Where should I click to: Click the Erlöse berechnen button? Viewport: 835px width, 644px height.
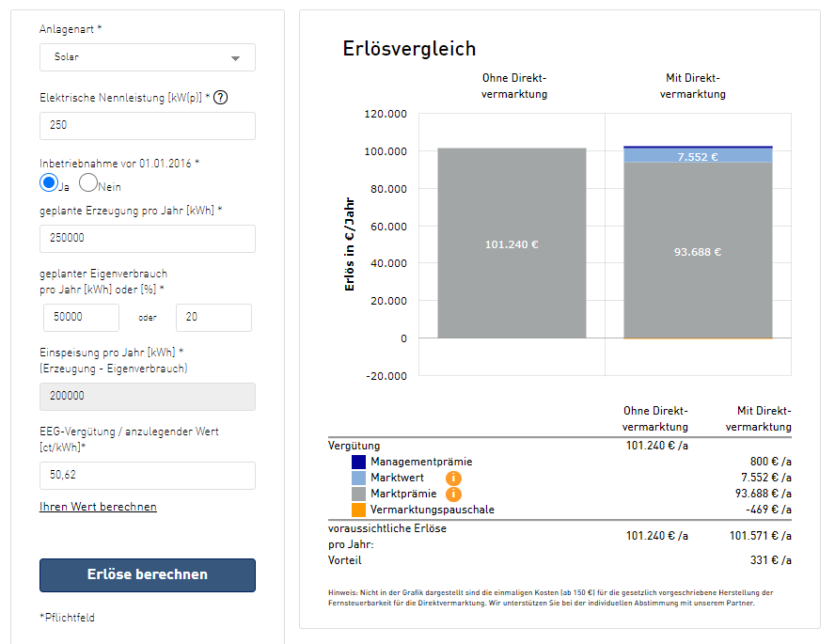point(148,574)
